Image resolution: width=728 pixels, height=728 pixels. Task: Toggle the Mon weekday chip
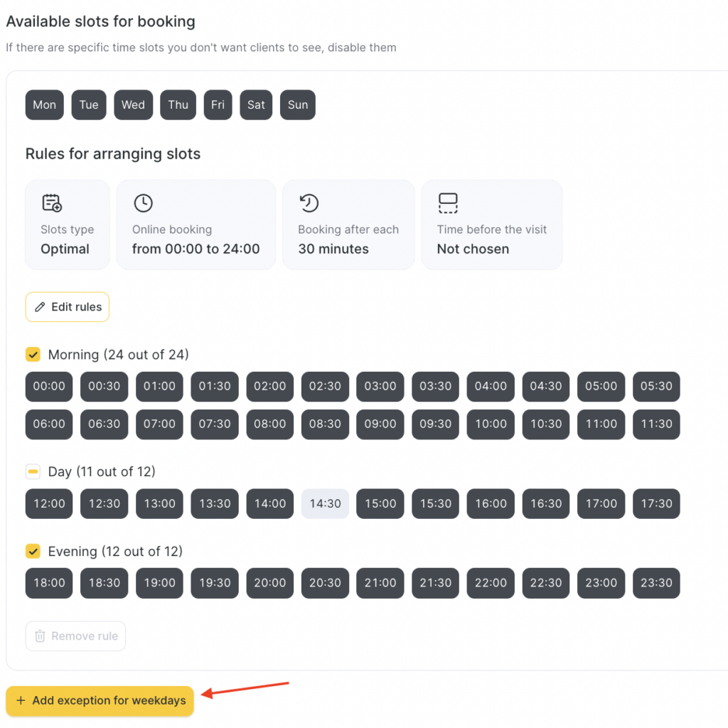[x=44, y=105]
